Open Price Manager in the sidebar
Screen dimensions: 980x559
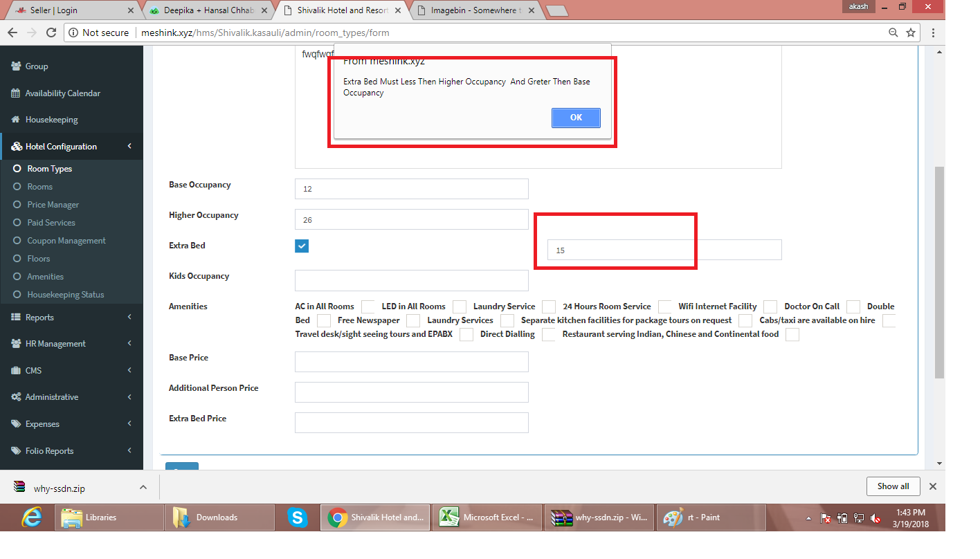(53, 205)
